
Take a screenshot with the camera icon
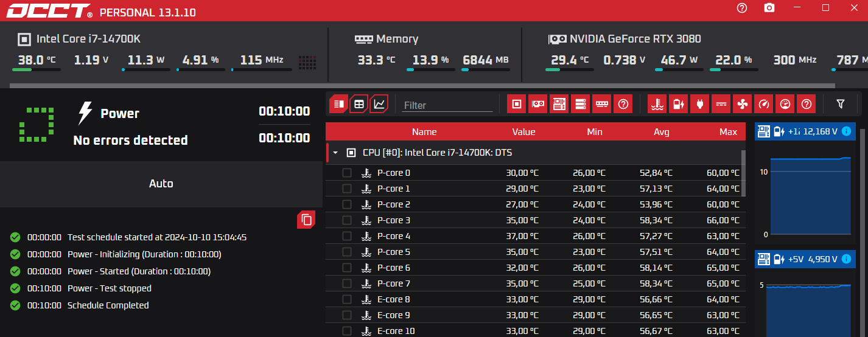click(x=769, y=8)
